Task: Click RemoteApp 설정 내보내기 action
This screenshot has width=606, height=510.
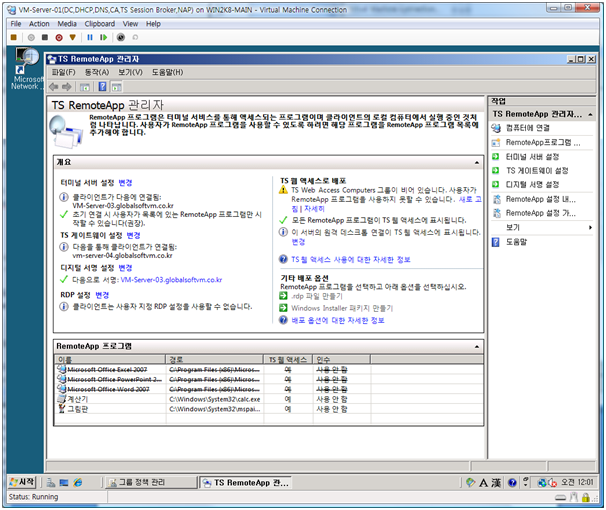Action: 541,199
